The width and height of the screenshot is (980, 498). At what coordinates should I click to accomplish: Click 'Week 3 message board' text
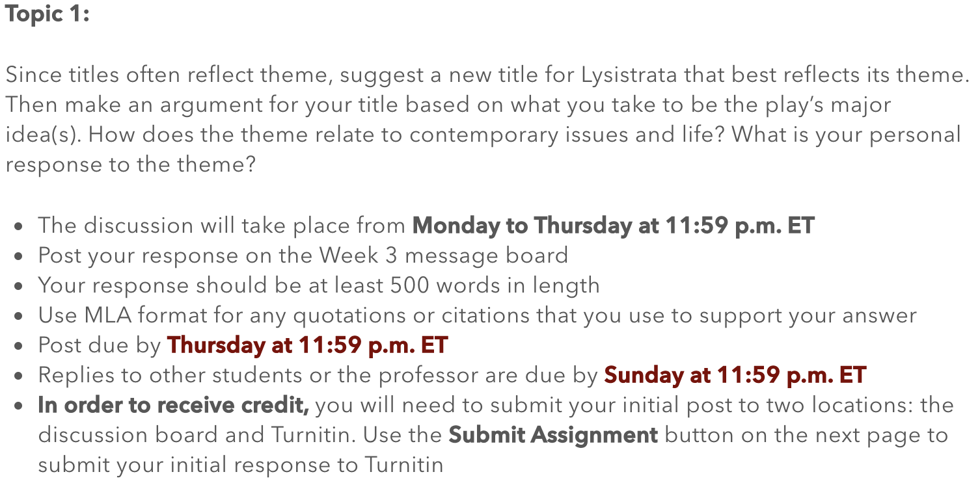coord(443,256)
